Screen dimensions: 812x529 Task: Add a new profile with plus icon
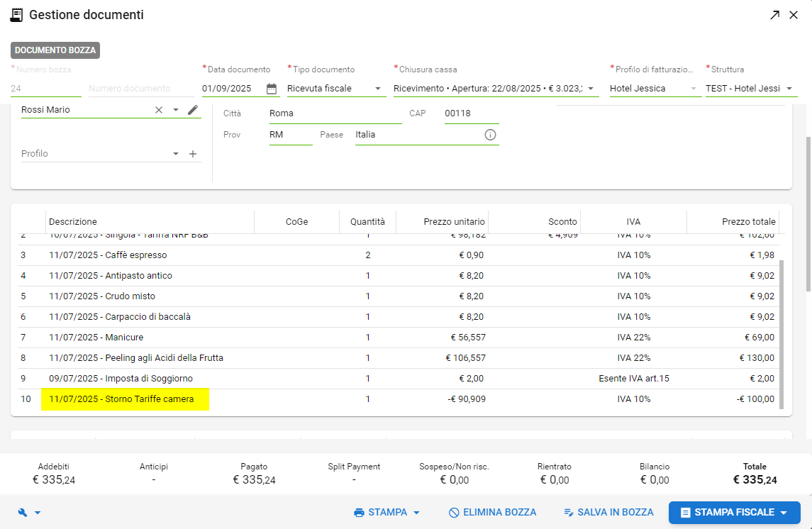[x=193, y=154]
